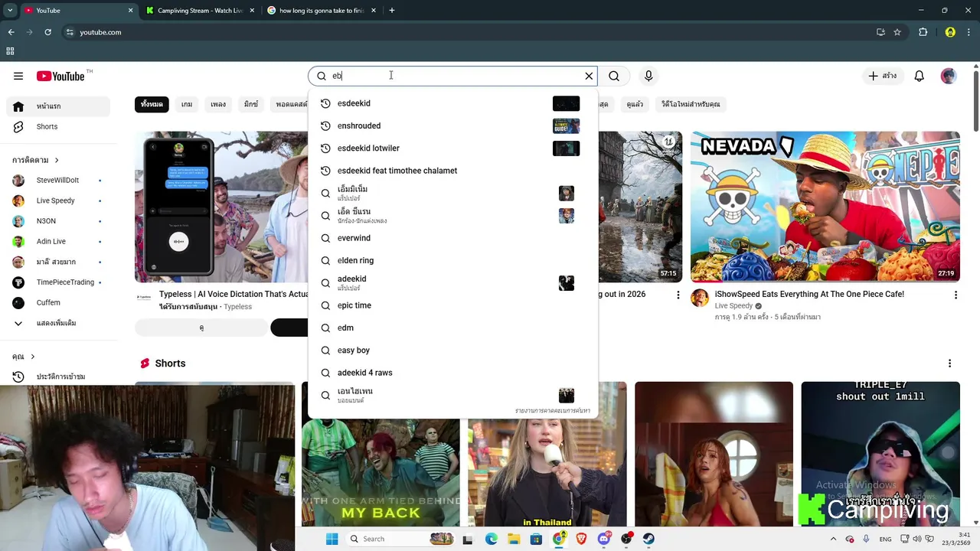Open Shorts in the sidebar
This screenshot has width=980, height=551.
[58, 126]
